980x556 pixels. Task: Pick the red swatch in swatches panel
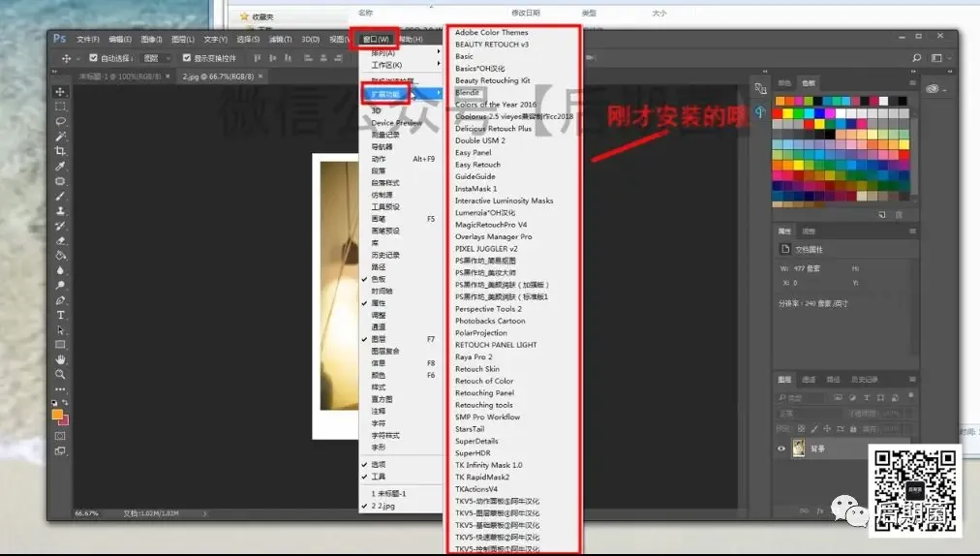click(x=778, y=114)
